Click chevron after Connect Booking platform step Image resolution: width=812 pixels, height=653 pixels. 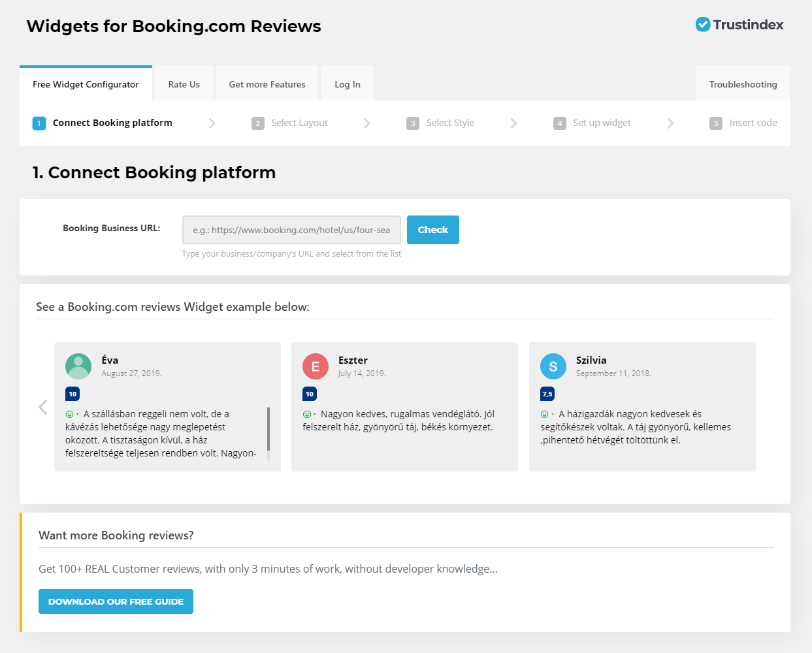212,123
